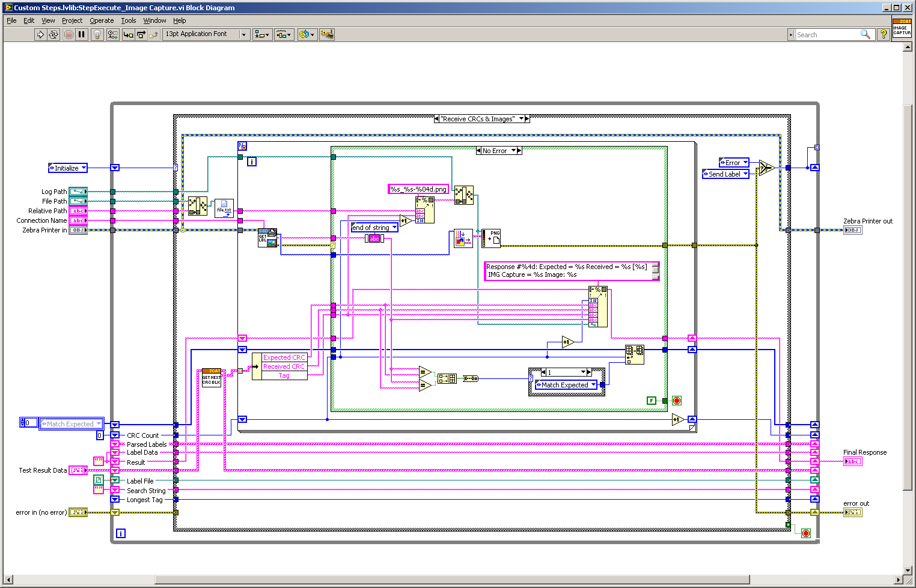This screenshot has height=588, width=916.
Task: Click next-case arrow of the "1" case selector
Action: pyautogui.click(x=589, y=372)
